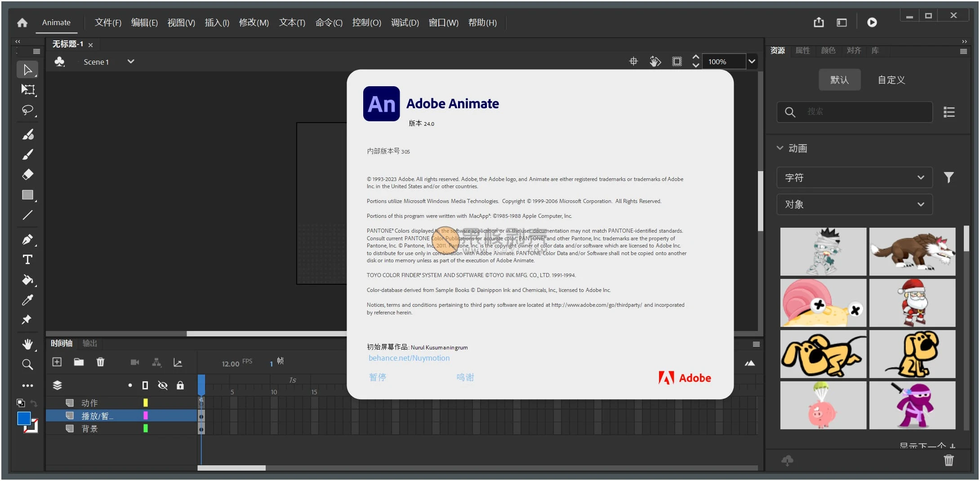Viewport: 980px width, 481px height.
Task: Toggle outlines for all layers
Action: 145,385
